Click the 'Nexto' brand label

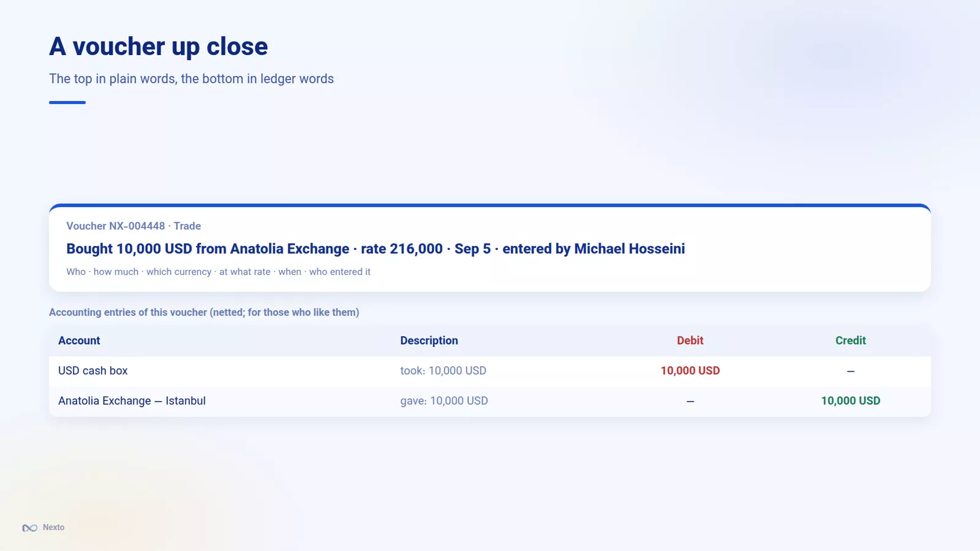[53, 527]
